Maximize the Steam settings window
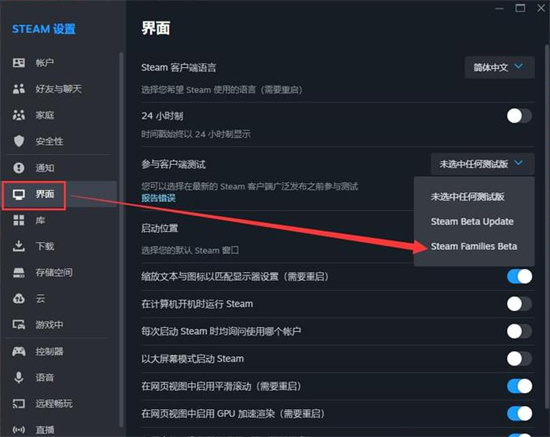The width and height of the screenshot is (550, 437). tap(520, 8)
